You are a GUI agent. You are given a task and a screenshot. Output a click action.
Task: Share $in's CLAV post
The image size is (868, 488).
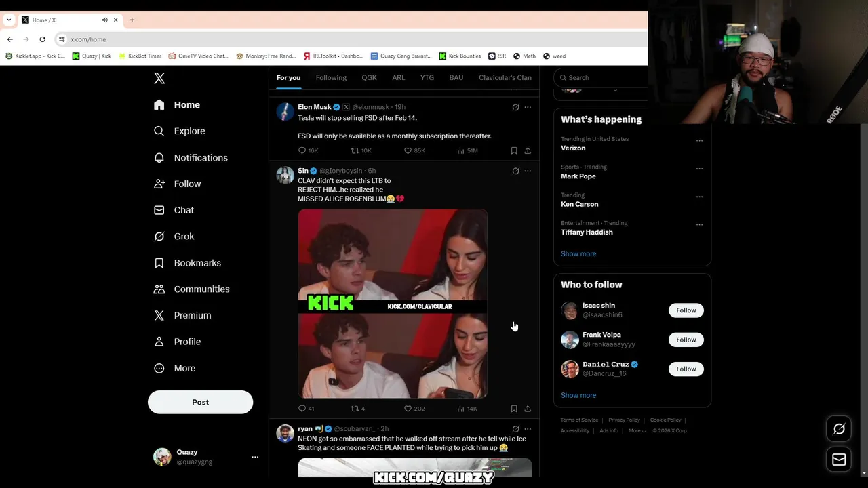pyautogui.click(x=528, y=409)
